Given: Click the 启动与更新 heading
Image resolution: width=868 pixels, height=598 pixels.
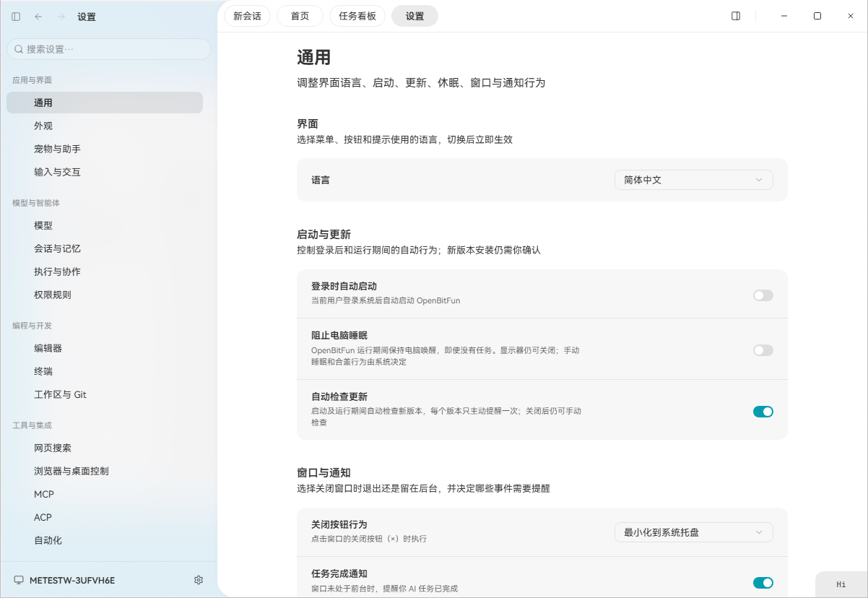Looking at the screenshot, I should click(324, 234).
